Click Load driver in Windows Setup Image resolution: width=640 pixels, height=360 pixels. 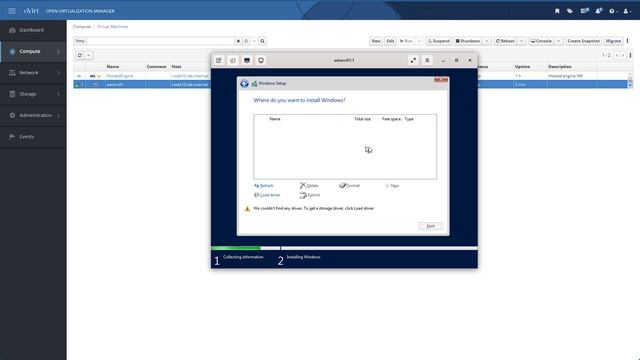tap(267, 195)
